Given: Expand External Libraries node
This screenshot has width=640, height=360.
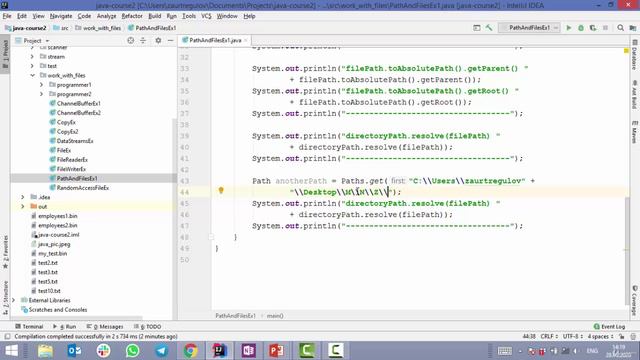Looking at the screenshot, I should [13, 300].
